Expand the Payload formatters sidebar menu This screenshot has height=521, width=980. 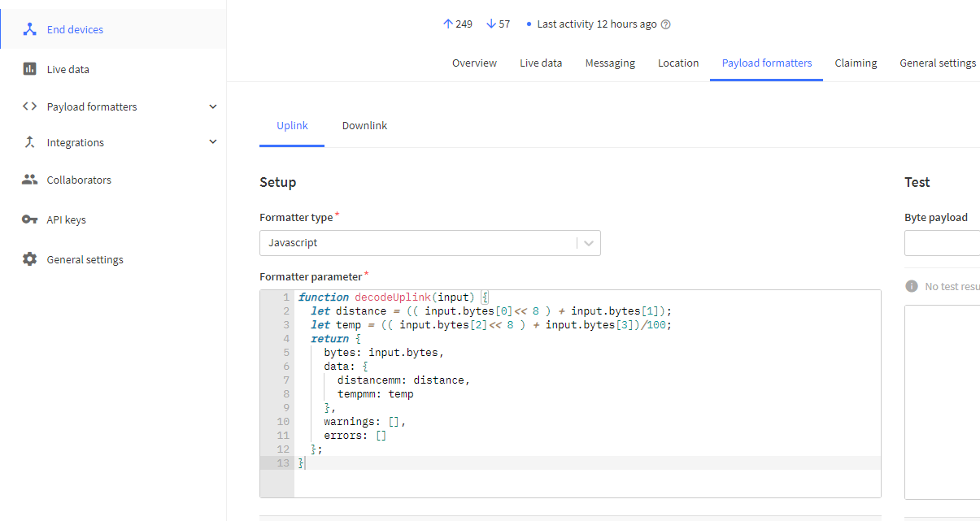click(x=213, y=106)
